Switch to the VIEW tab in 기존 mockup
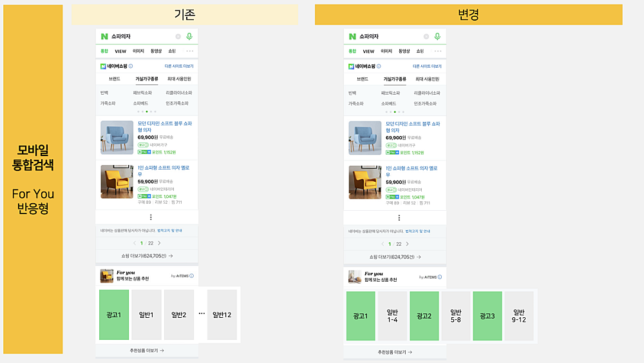Viewport: 644px width, 363px height. 120,52
